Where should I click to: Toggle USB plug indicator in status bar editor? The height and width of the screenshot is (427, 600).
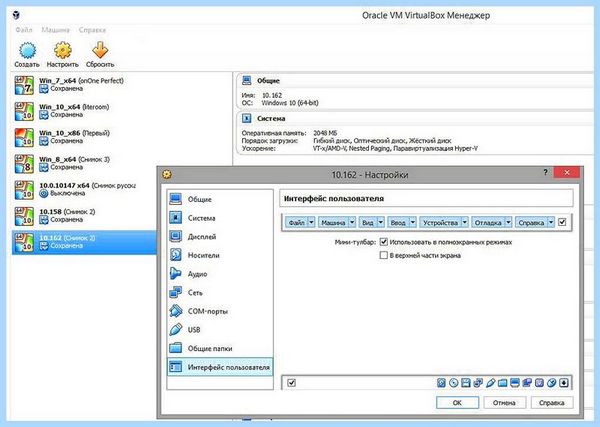pyautogui.click(x=491, y=383)
